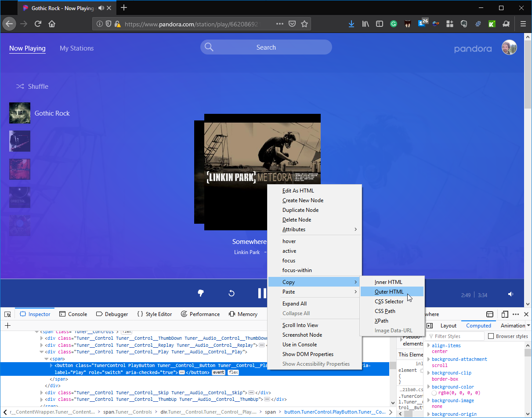
Task: Activate the element picker icon in DevTools
Action: click(x=7, y=314)
